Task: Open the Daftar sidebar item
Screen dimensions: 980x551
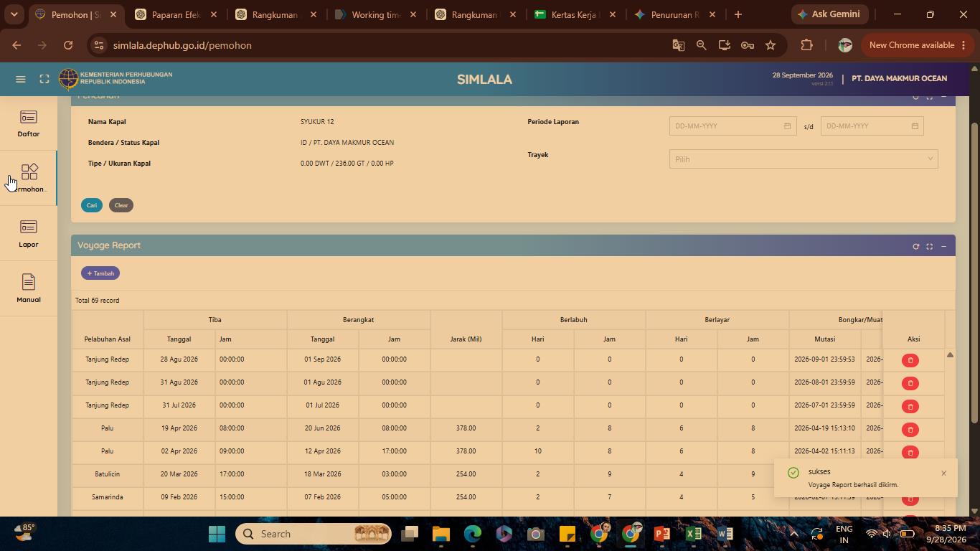Action: 29,123
